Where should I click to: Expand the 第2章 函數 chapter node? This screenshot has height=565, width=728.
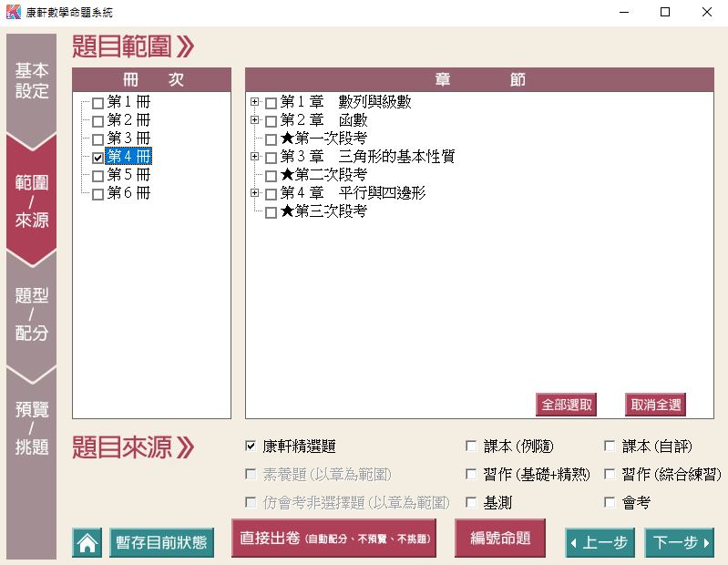255,120
